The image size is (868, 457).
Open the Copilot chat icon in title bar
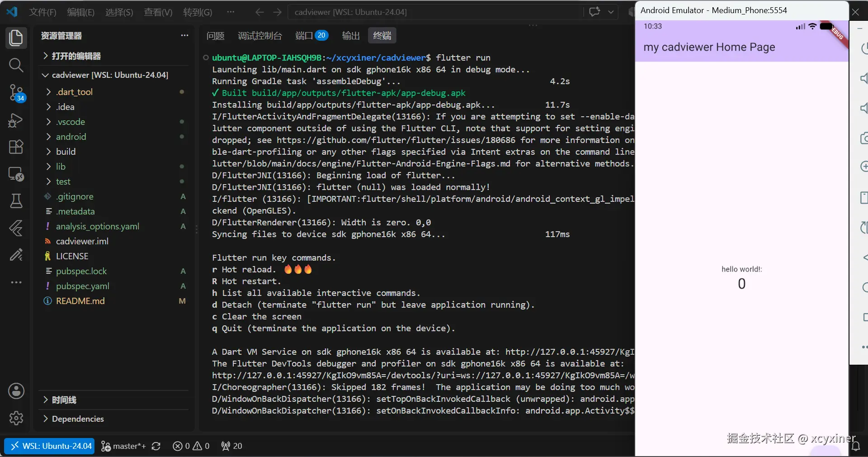click(x=594, y=12)
